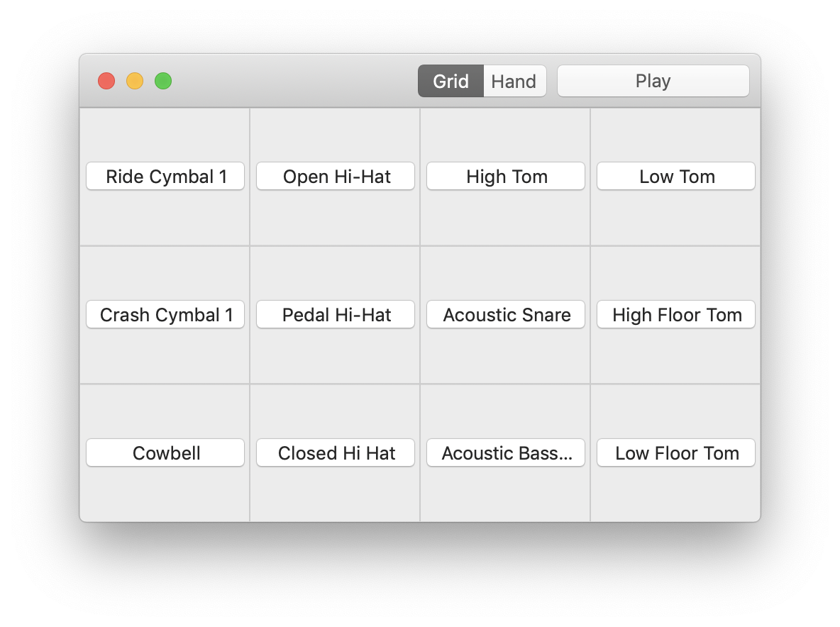Trigger the Acoustic Bass drum button
Image resolution: width=840 pixels, height=627 pixels.
click(506, 453)
